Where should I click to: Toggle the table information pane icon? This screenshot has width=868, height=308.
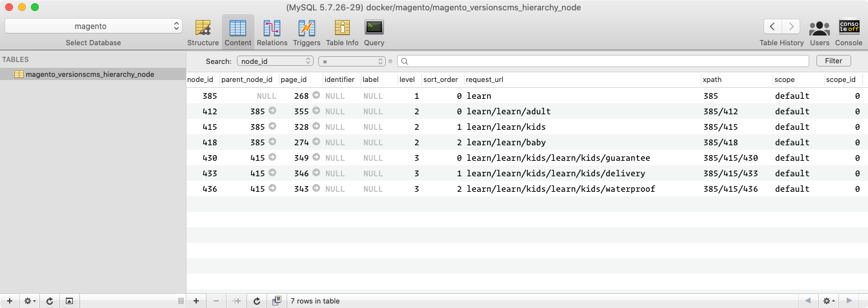(69, 301)
